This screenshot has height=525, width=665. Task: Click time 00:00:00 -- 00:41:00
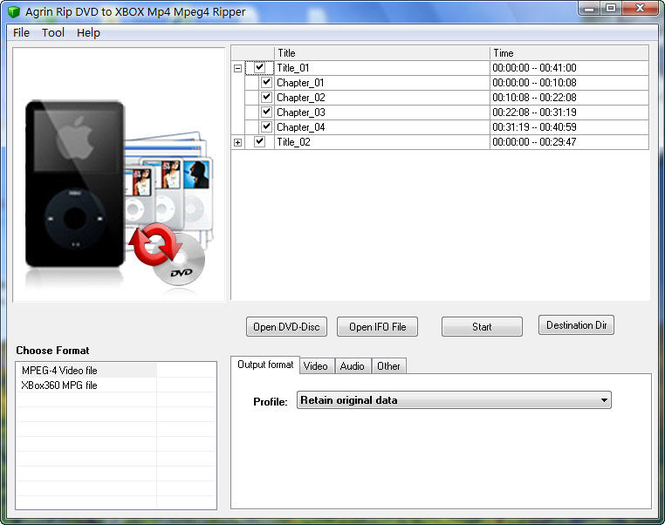coord(534,68)
